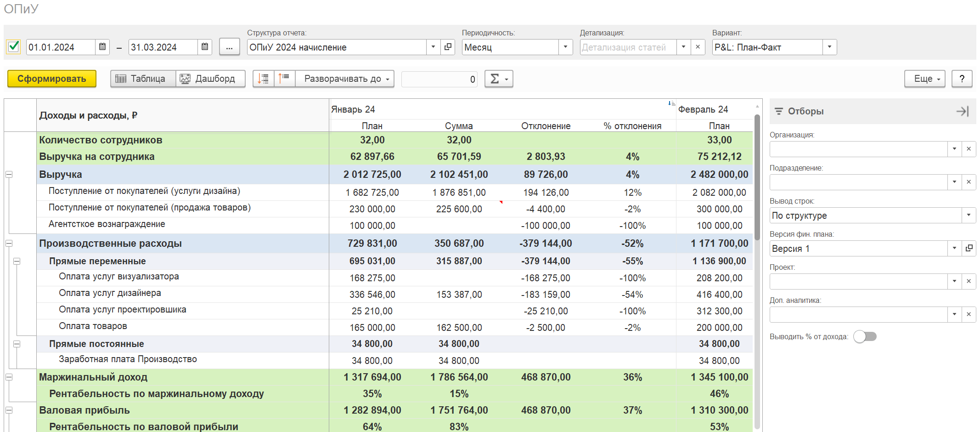The width and height of the screenshot is (980, 432).
Task: Click expand all groups icon in toolbar
Action: 264,79
